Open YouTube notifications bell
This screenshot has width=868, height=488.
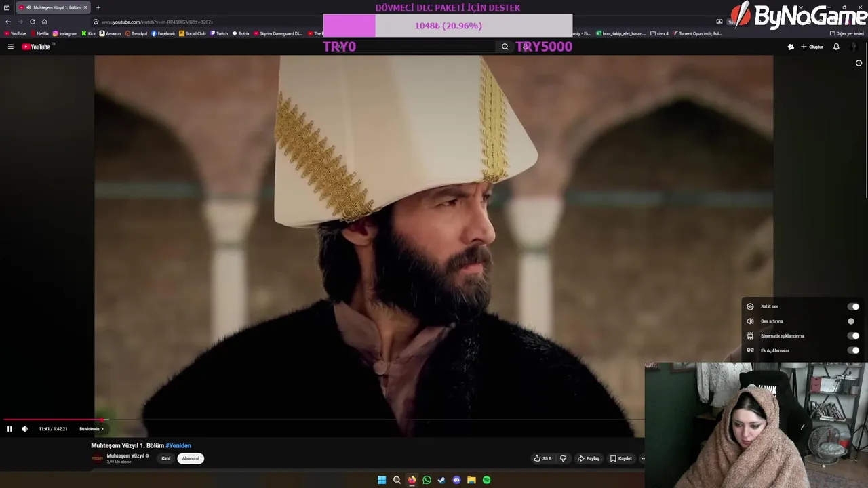pos(836,47)
